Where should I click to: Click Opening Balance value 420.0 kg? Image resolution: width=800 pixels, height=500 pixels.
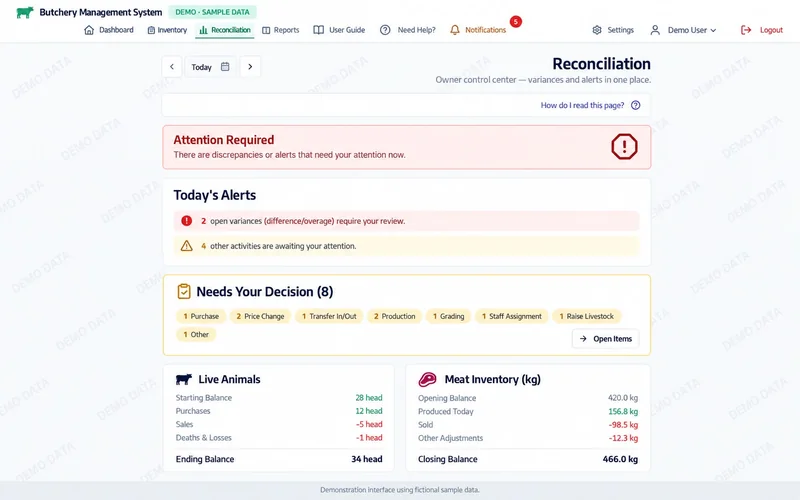pos(623,397)
